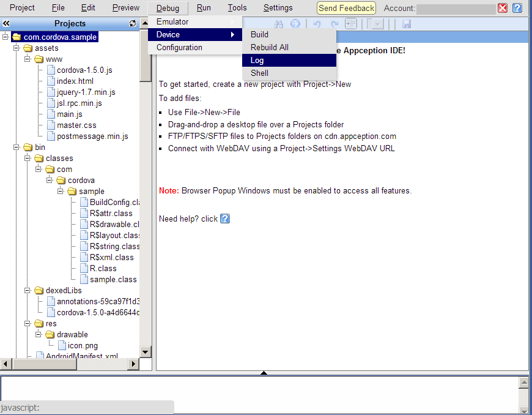Image resolution: width=532 pixels, height=415 pixels.
Task: Choose Emulator in Debug menu
Action: click(x=195, y=22)
